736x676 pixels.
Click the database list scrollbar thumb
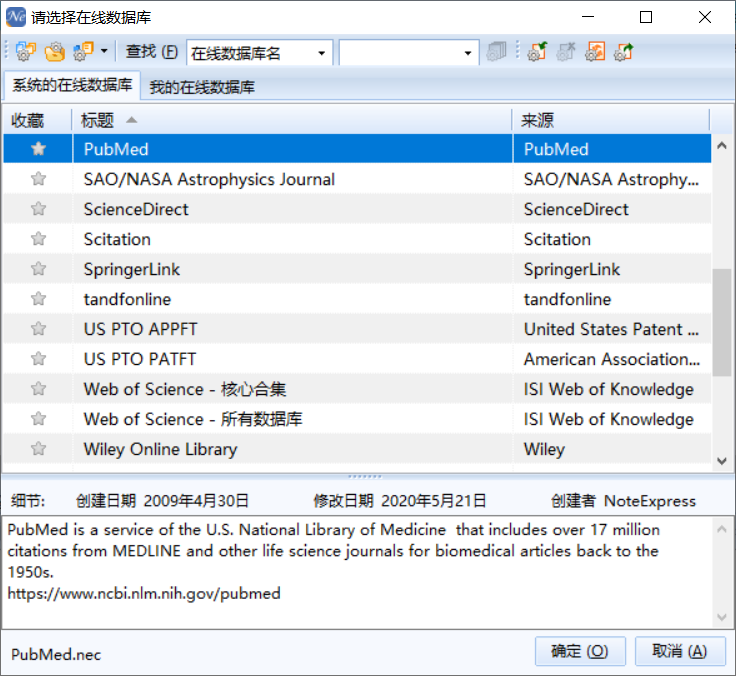[x=721, y=322]
